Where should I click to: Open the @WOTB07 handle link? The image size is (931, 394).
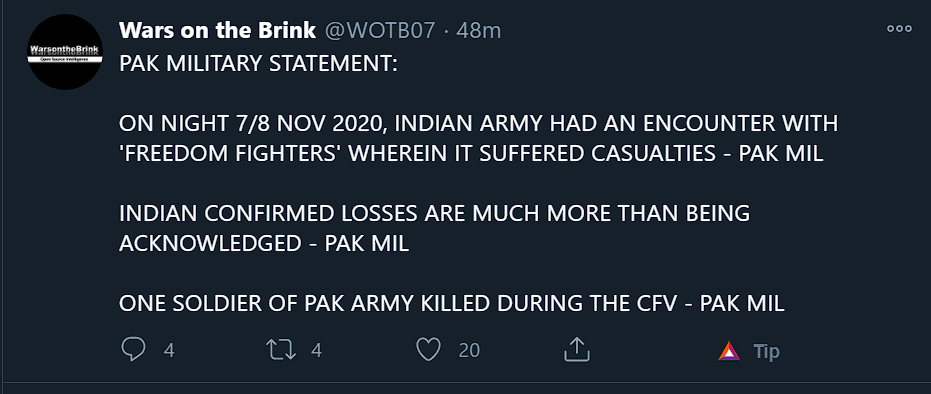pyautogui.click(x=380, y=30)
